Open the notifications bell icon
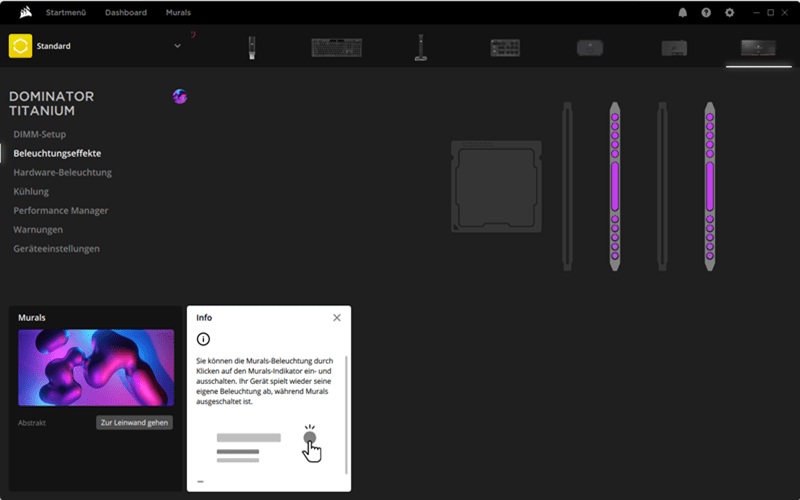This screenshot has width=800, height=500. (x=683, y=13)
